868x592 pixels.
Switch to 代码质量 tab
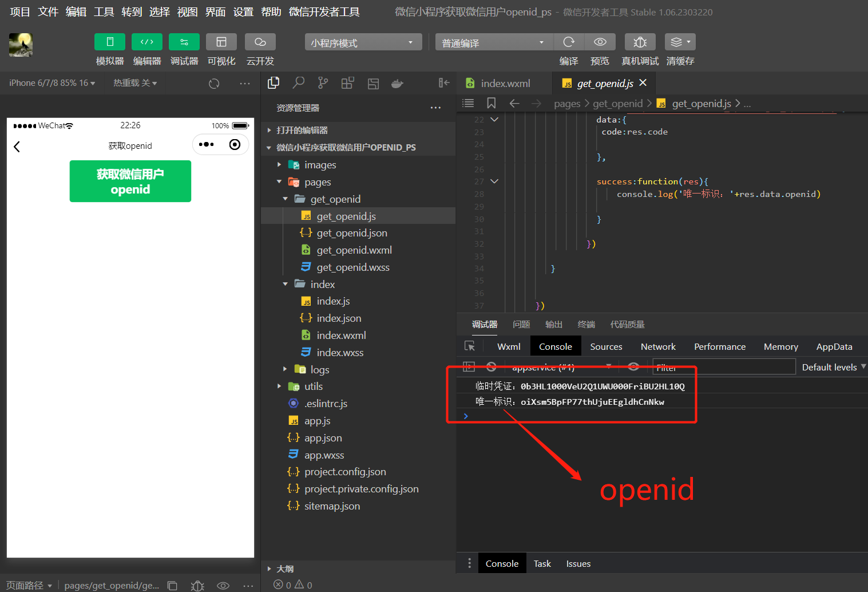tap(627, 325)
